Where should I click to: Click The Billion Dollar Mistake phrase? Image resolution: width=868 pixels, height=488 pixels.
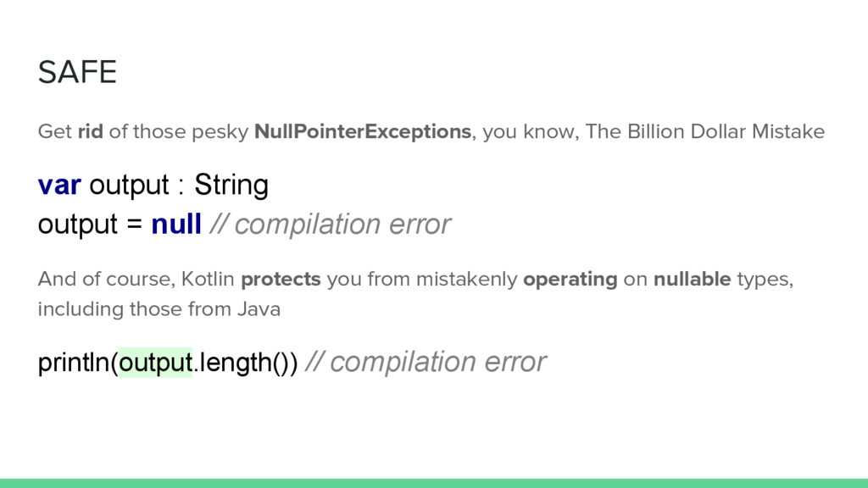click(705, 131)
